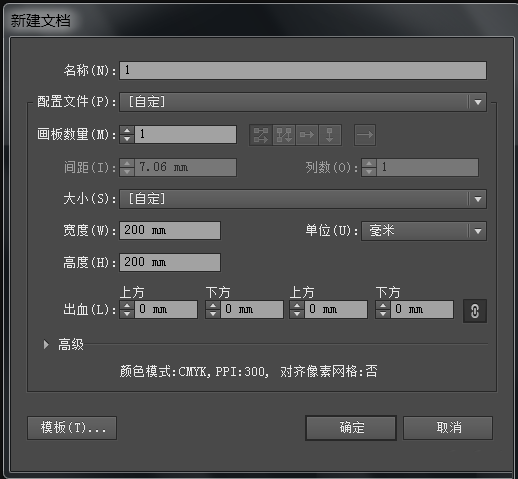This screenshot has height=479, width=518.
Task: Click the 画板数量 artboard count field
Action: click(185, 134)
